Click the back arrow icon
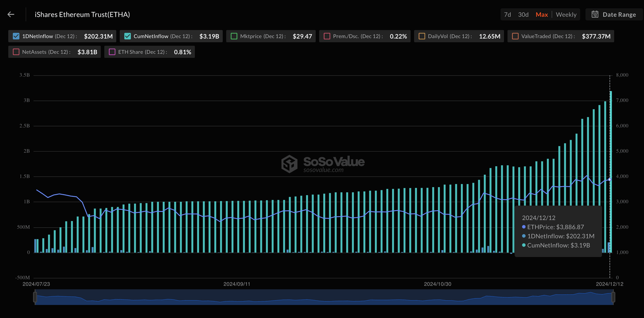 point(11,14)
